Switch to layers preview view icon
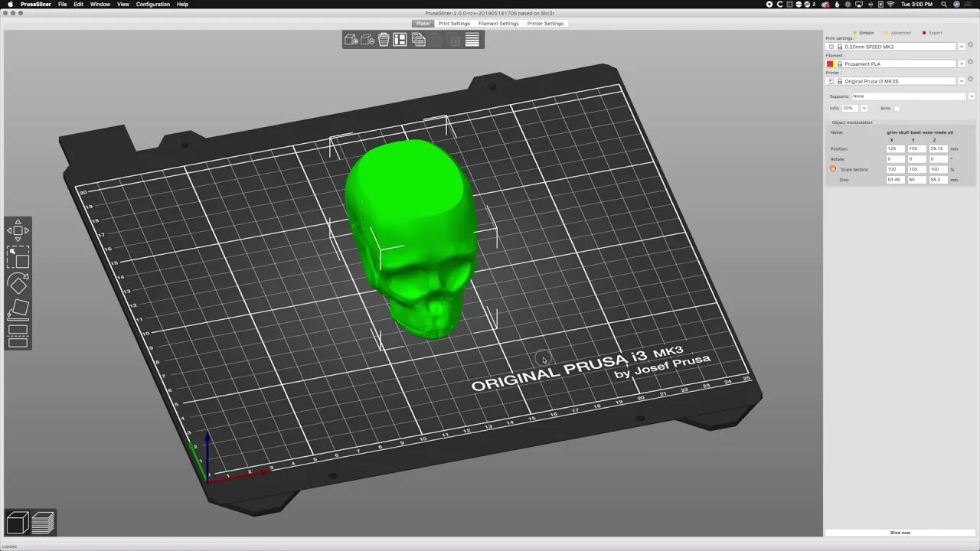The width and height of the screenshot is (980, 551). 43,523
